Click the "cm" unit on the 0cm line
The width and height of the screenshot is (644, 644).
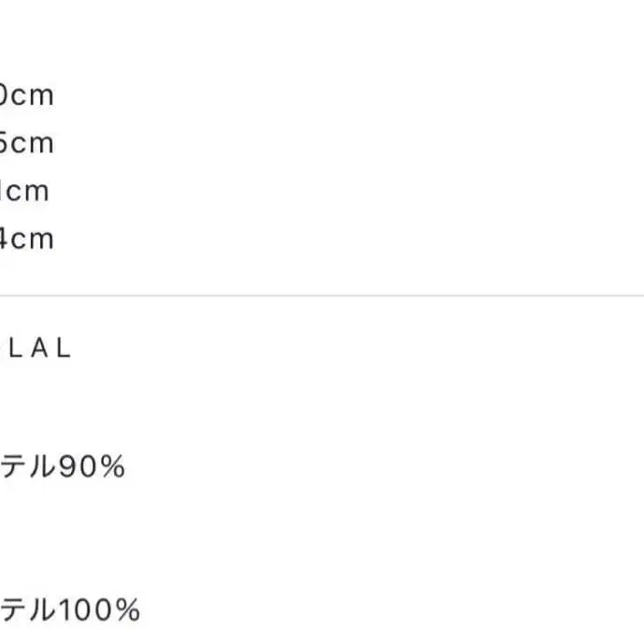pos(34,95)
